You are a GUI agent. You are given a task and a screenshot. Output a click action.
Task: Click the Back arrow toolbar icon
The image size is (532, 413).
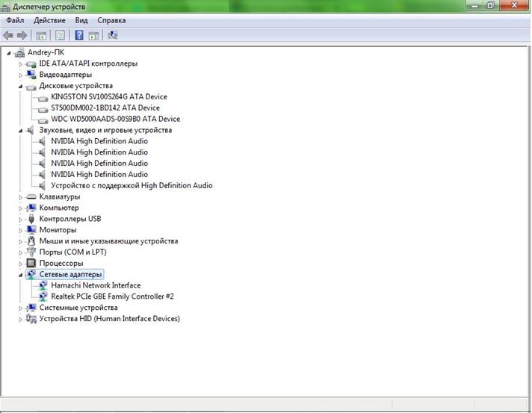point(8,35)
